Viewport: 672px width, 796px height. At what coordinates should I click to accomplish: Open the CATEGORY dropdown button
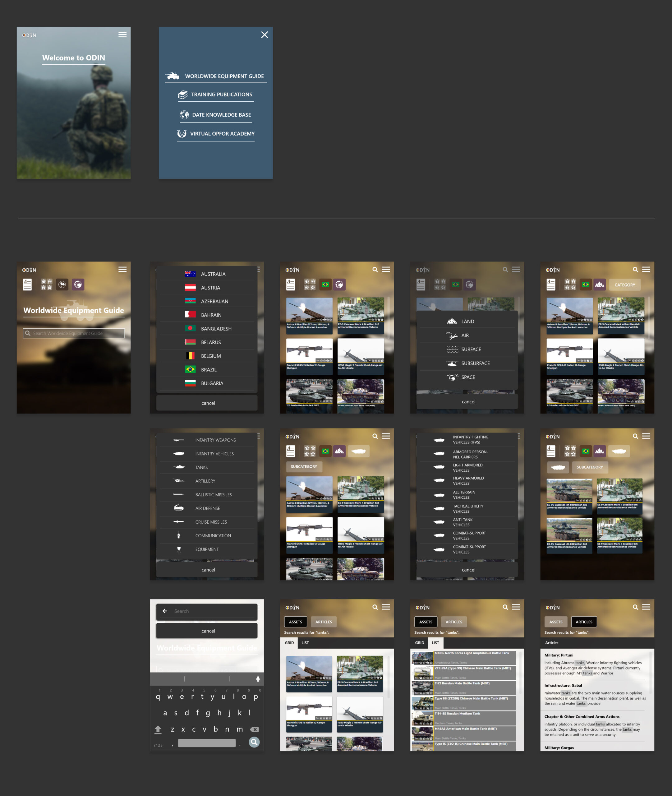pos(625,285)
